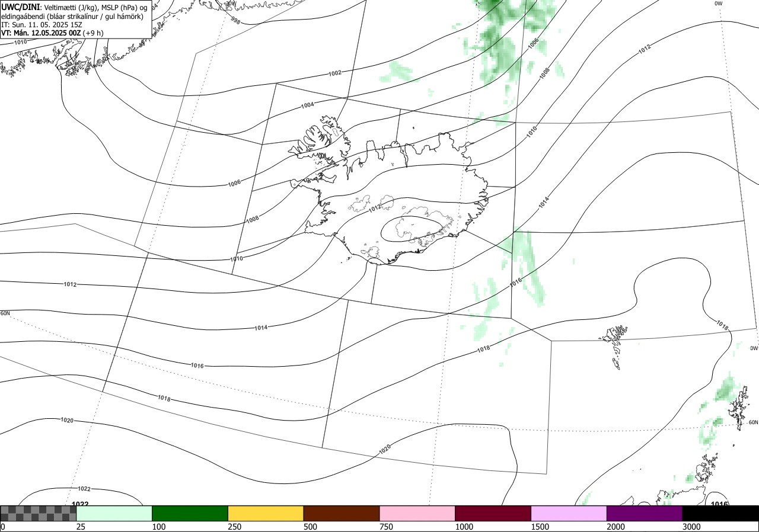Click legend value "100"

pyautogui.click(x=158, y=527)
